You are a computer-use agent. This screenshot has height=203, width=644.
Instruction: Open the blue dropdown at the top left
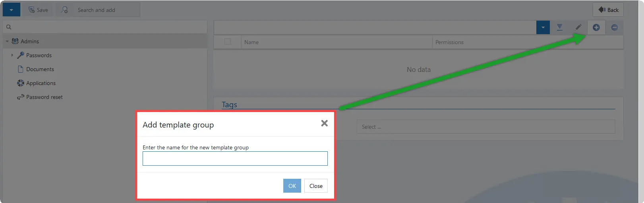tap(12, 10)
